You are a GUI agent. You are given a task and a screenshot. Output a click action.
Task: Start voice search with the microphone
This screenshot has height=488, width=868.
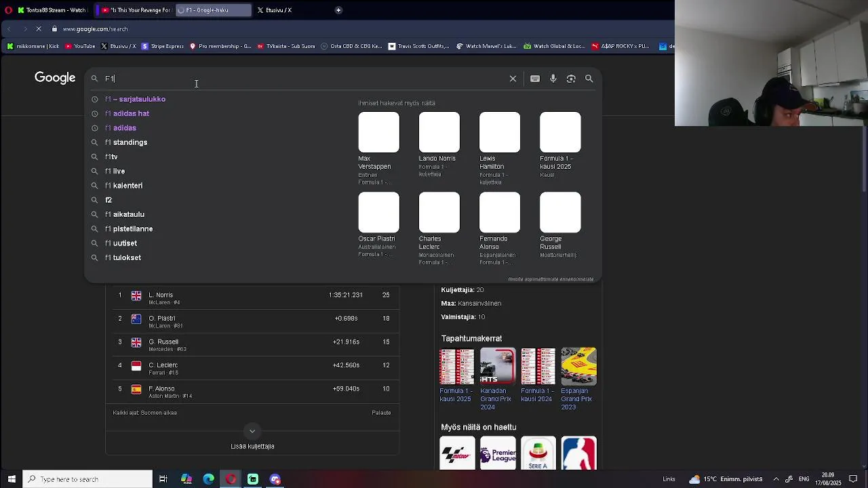553,79
